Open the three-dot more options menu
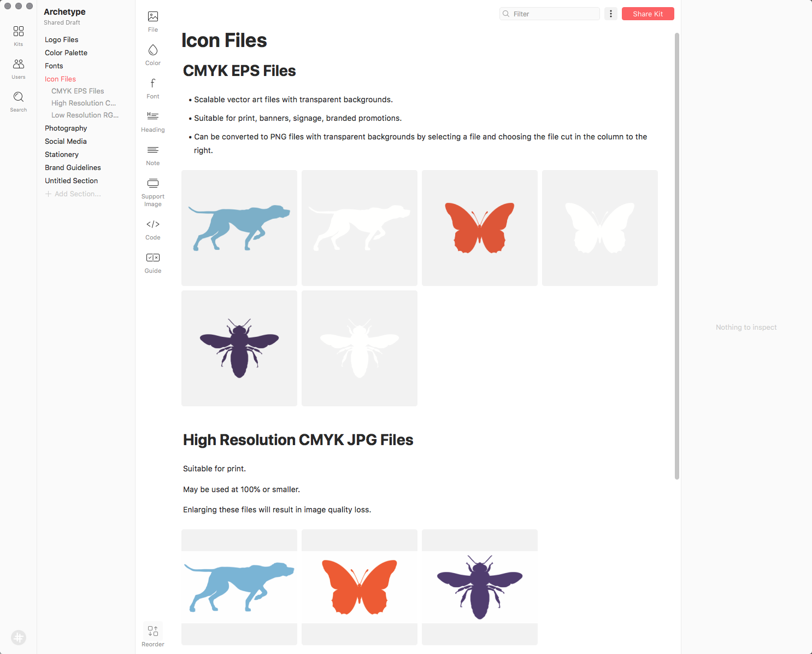 [x=611, y=14]
